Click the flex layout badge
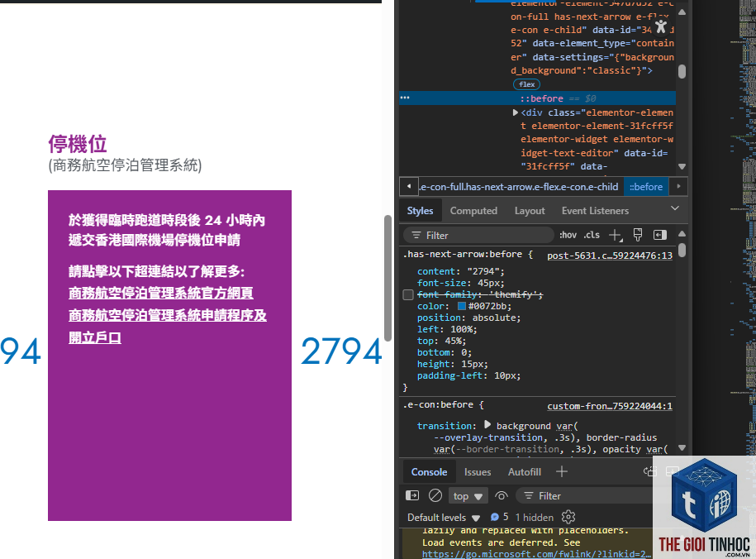The height and width of the screenshot is (559, 756). pos(526,84)
